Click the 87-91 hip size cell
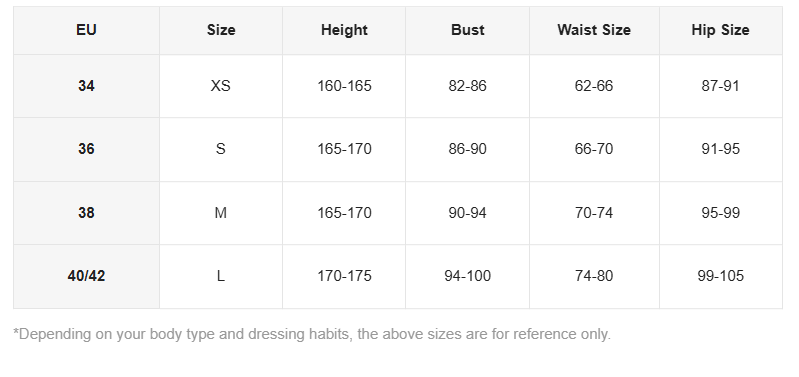The width and height of the screenshot is (799, 377). click(x=721, y=86)
